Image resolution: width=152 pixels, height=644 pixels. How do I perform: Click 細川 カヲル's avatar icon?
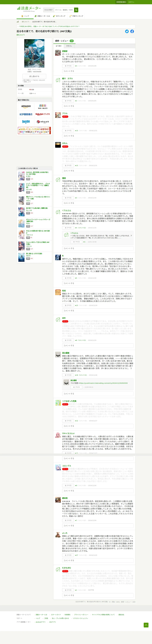point(58,80)
